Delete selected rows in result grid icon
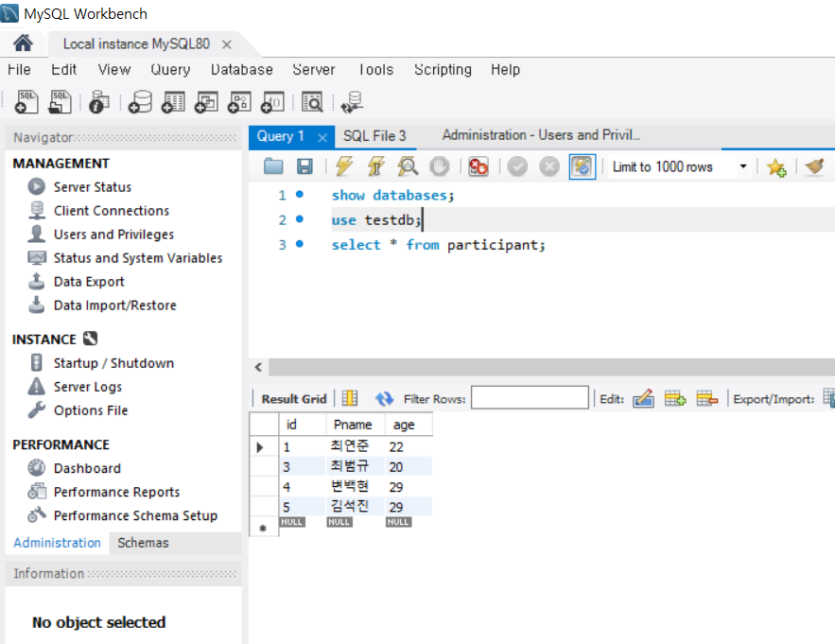 (706, 398)
